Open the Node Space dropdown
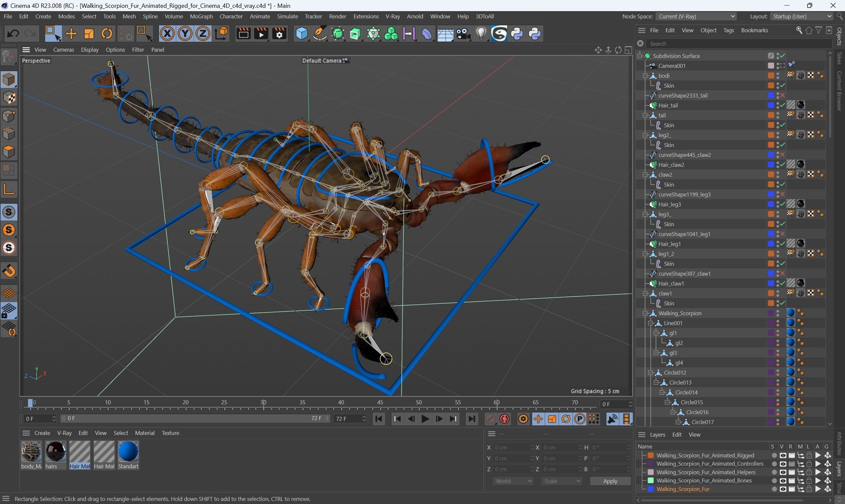Image resolution: width=845 pixels, height=504 pixels. pos(696,16)
